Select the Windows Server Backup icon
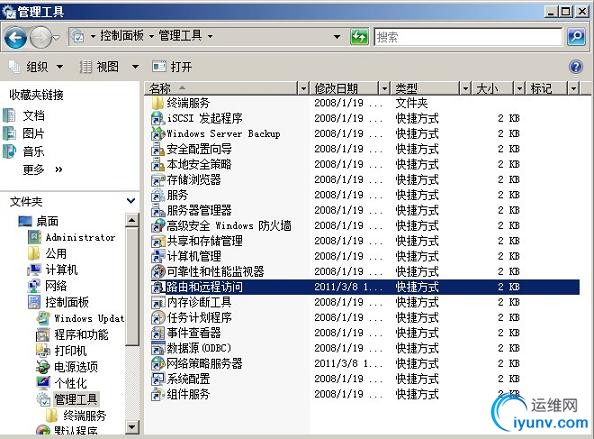 tap(157, 134)
